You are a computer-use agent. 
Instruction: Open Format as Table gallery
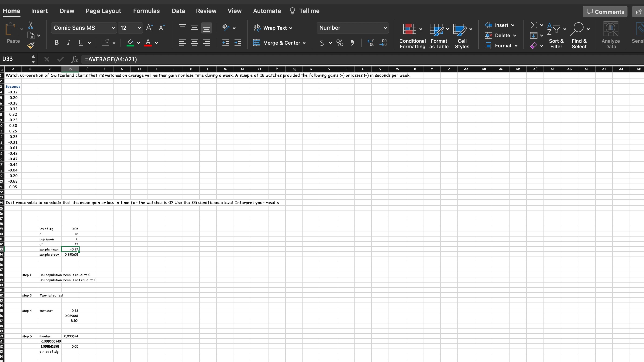(x=439, y=36)
